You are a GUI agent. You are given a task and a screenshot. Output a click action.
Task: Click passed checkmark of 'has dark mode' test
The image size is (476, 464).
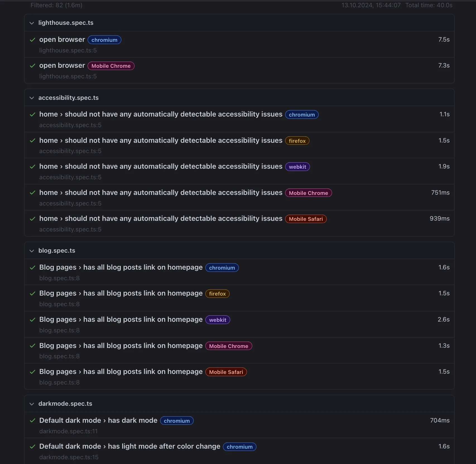[x=33, y=420]
